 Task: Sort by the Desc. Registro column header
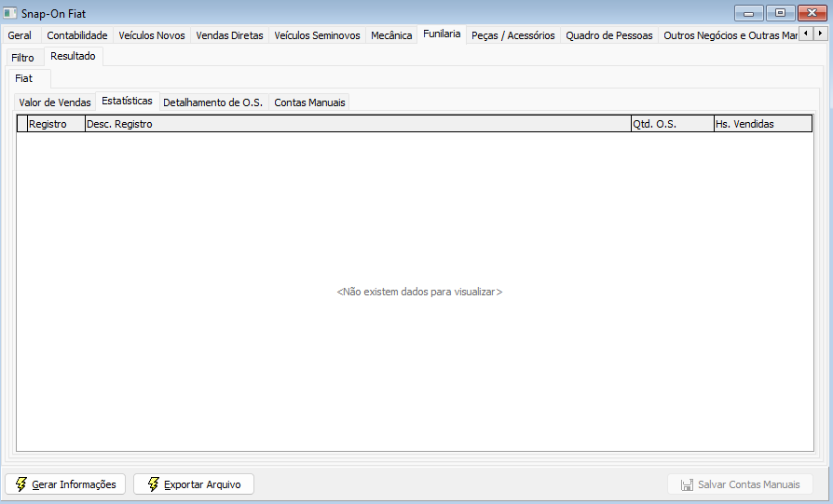pyautogui.click(x=358, y=124)
